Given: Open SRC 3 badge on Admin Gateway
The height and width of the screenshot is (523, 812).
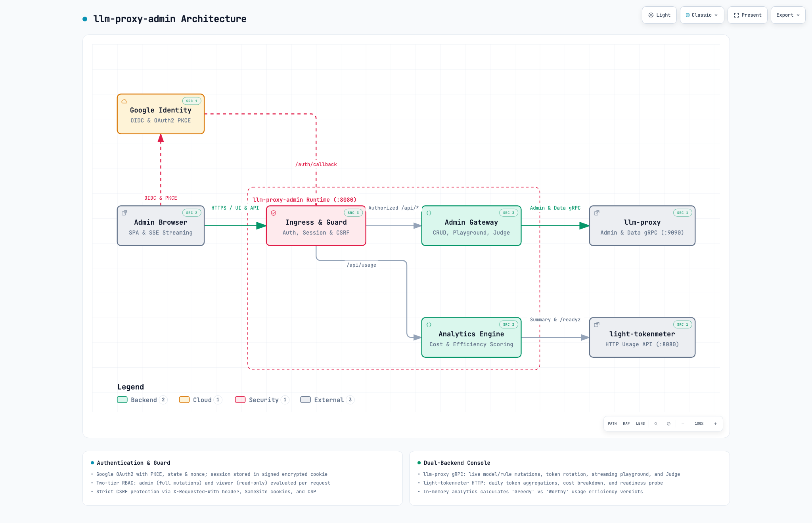Looking at the screenshot, I should (x=509, y=213).
